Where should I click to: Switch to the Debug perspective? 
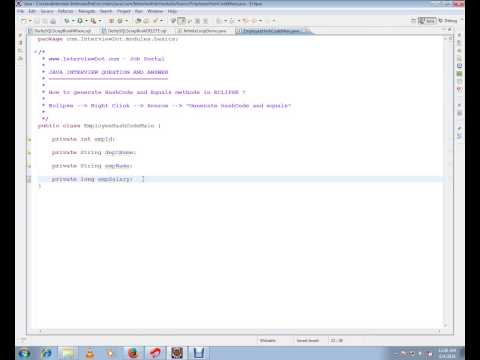pos(448,21)
